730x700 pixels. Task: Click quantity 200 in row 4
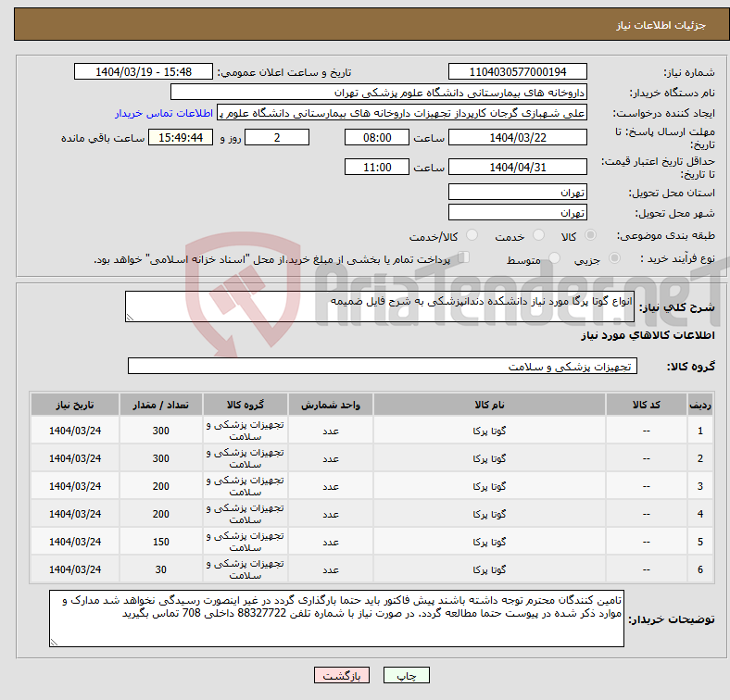[x=160, y=514]
